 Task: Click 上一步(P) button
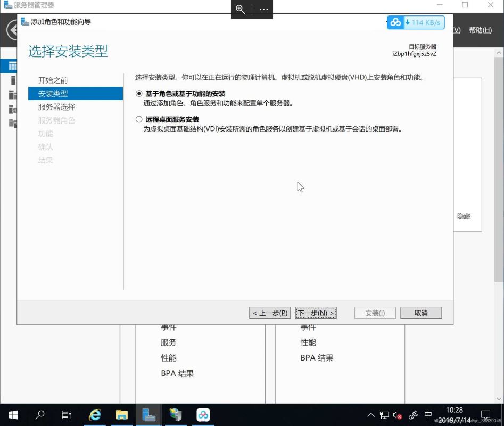pos(270,313)
